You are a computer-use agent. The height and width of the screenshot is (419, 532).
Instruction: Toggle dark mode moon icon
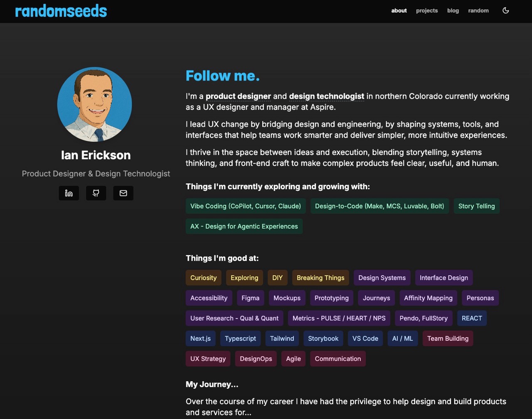[506, 10]
